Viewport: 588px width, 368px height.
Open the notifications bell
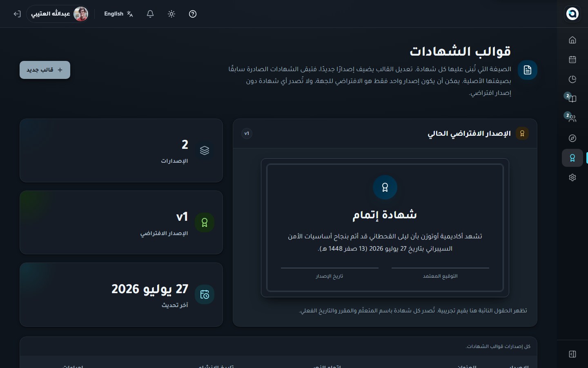point(150,14)
